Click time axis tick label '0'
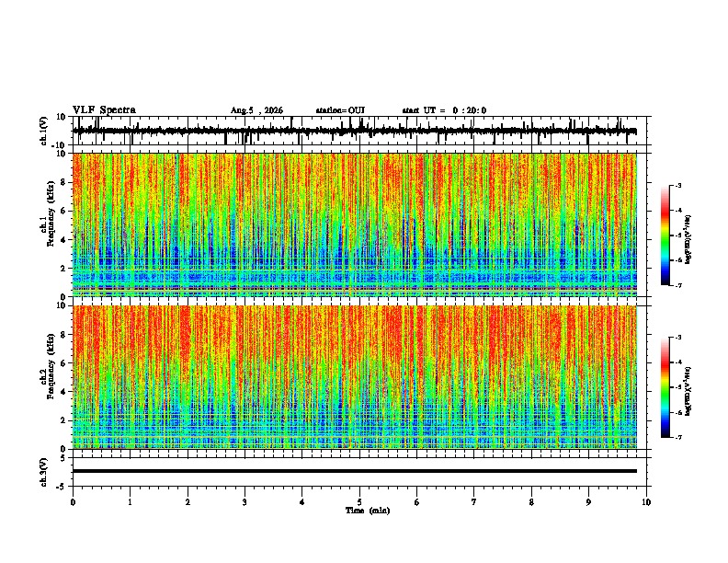Viewport: 728px width, 563px height. [73, 502]
